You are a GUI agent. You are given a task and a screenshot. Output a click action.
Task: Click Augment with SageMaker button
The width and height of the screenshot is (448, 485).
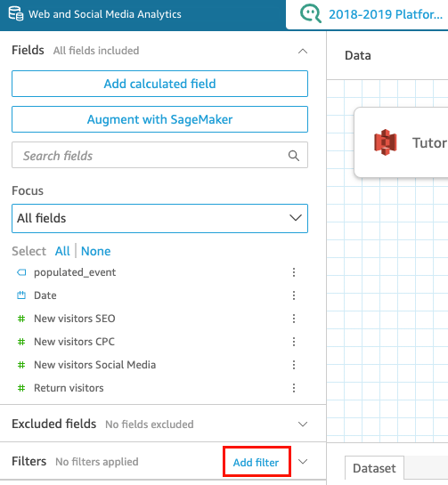[159, 119]
